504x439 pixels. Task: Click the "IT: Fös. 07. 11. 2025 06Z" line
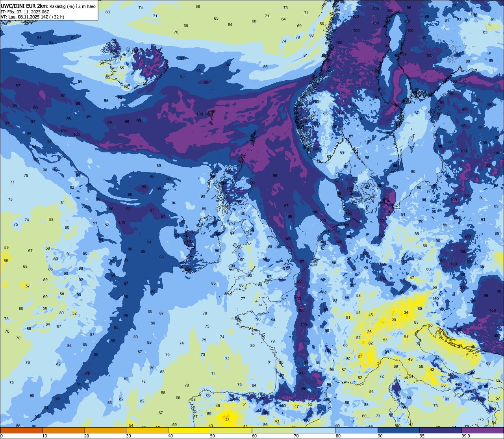point(25,12)
